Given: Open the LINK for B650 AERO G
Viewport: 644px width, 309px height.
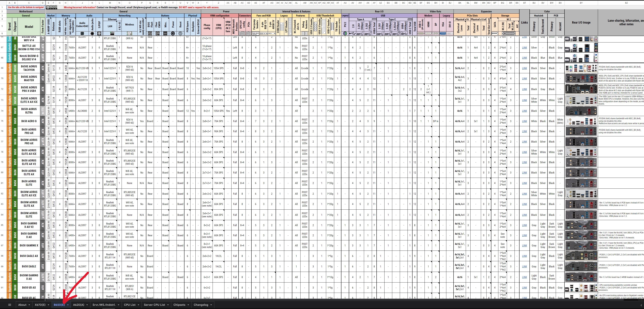Looking at the screenshot, I should [524, 121].
